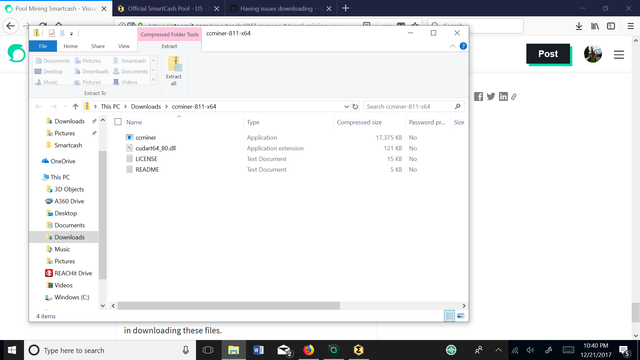640x360 pixels.
Task: Refresh the ccminer-811-x64 folder view
Action: 355,107
